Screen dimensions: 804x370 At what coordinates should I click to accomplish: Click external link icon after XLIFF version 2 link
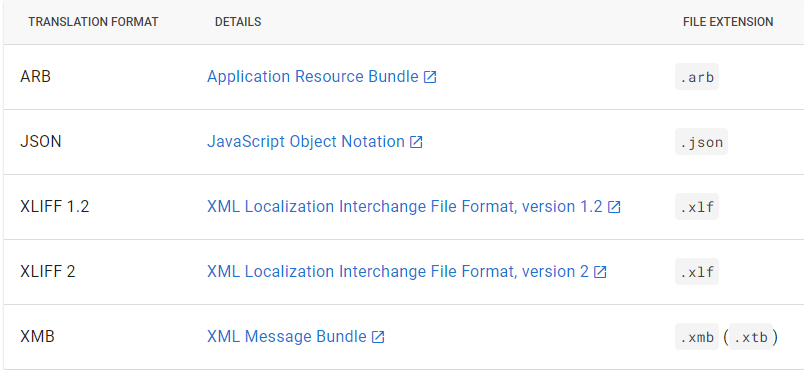click(600, 273)
